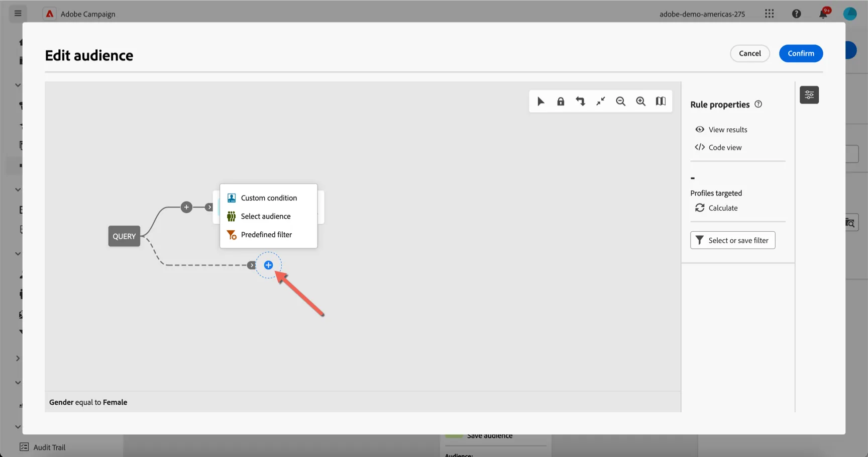Open the apps grid switcher
Viewport: 868px width, 457px height.
(769, 14)
